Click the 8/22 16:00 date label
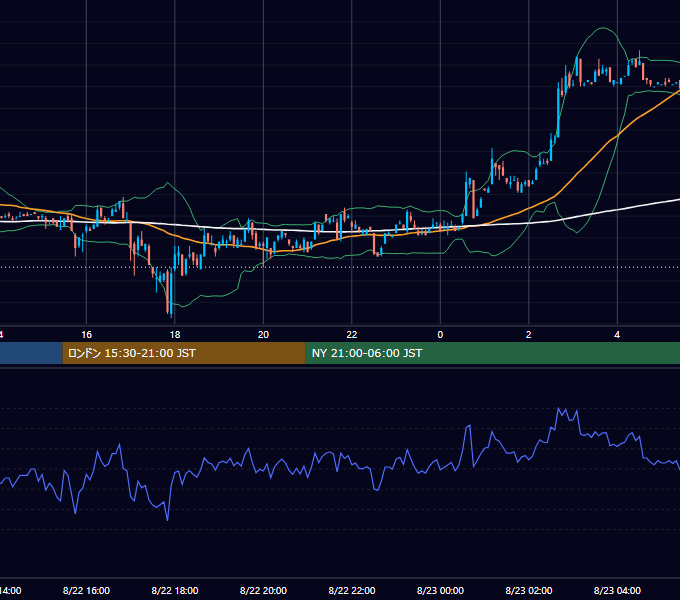Viewport: 680px width, 600px height. (x=86, y=590)
